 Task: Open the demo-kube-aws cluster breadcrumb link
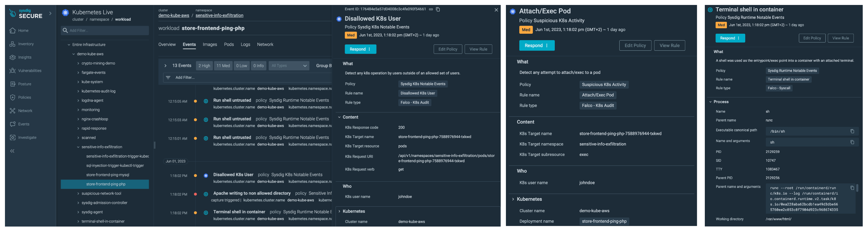click(x=174, y=16)
